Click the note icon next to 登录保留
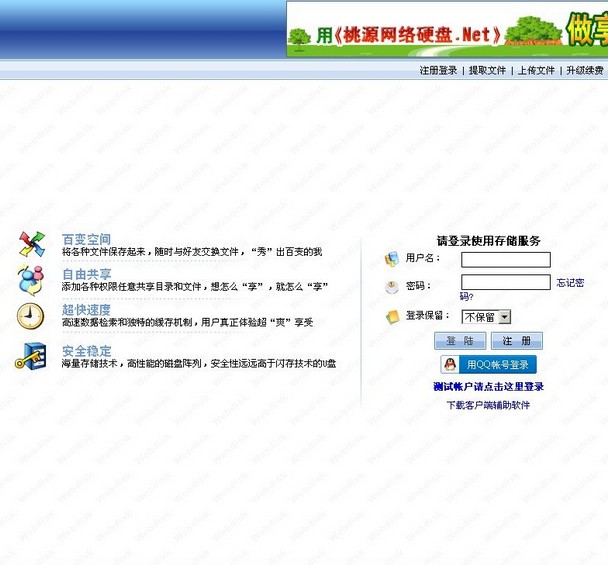Viewport: 608px width, 565px height. click(x=392, y=316)
